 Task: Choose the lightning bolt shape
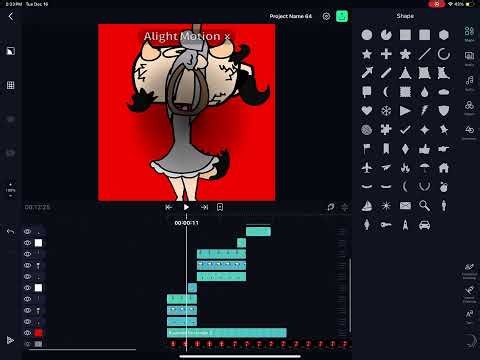(424, 111)
